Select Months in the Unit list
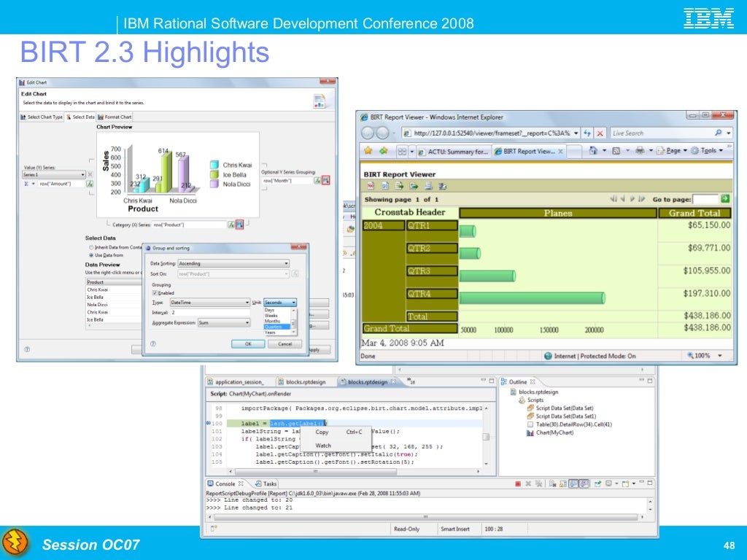The image size is (747, 560). click(x=276, y=321)
